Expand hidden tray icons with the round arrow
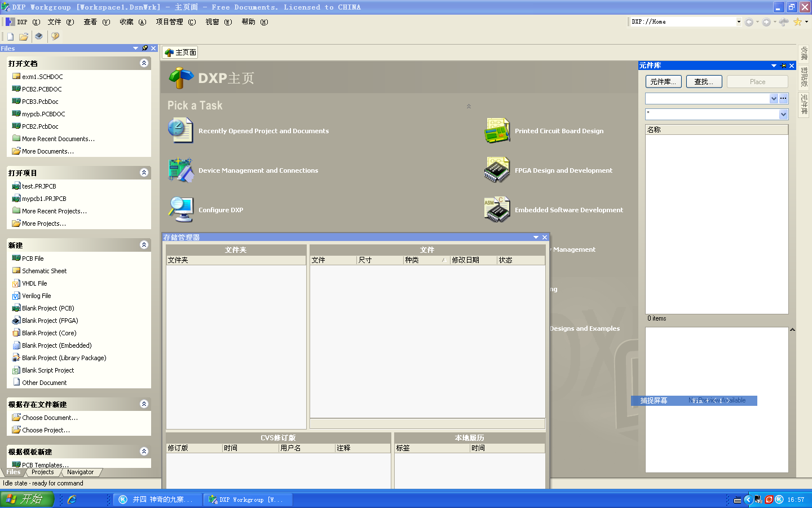This screenshot has width=812, height=508. click(748, 500)
